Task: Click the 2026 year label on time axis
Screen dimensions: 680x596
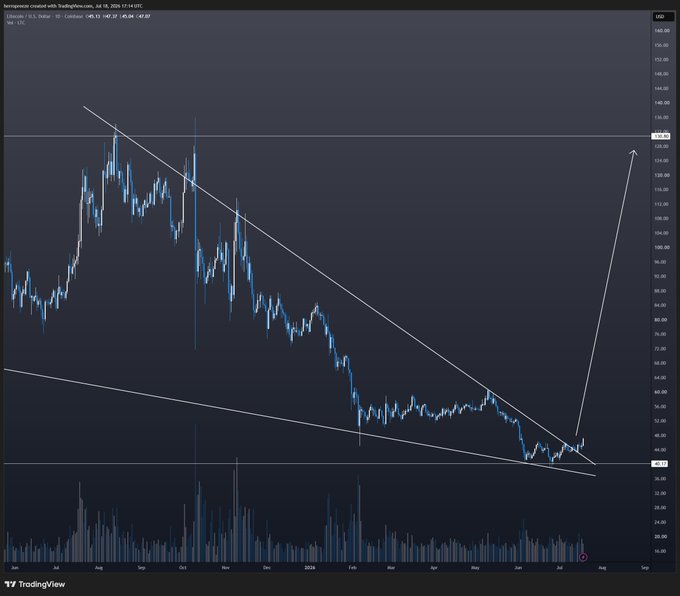Action: pos(310,567)
